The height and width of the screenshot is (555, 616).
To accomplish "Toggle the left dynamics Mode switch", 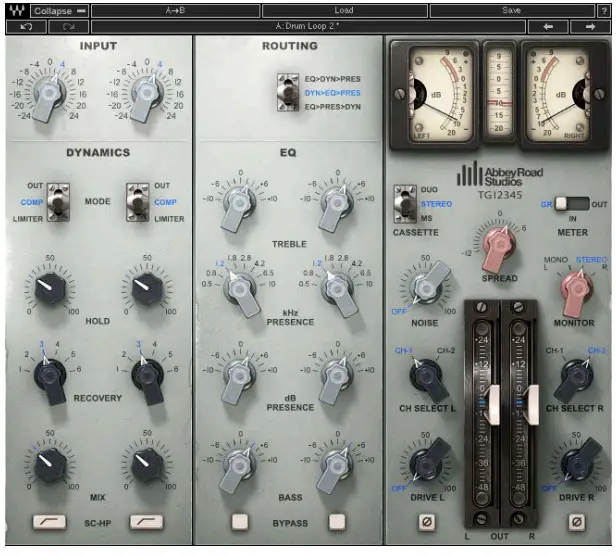I will (58, 203).
